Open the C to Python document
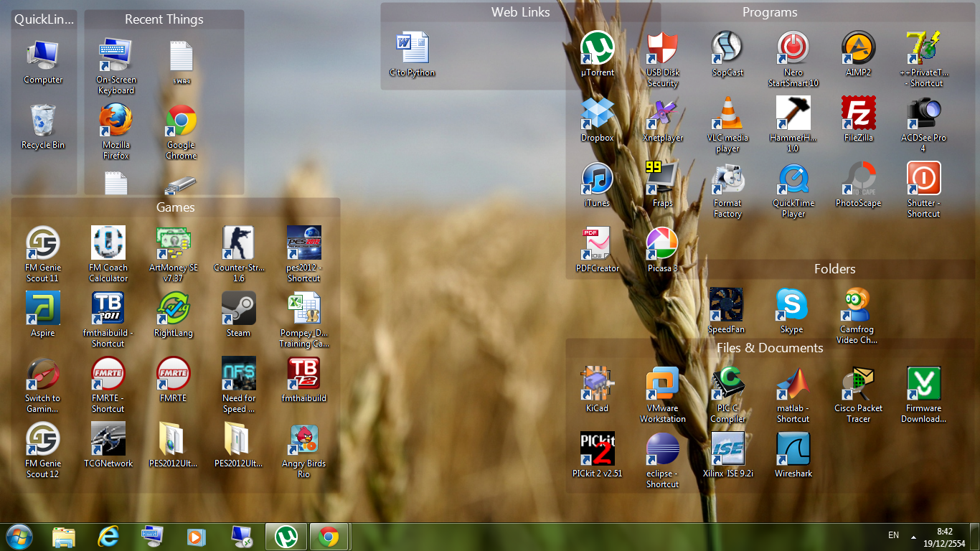 pyautogui.click(x=412, y=54)
